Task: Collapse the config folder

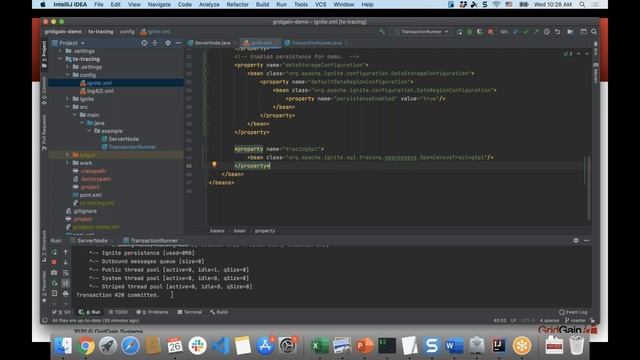Action: 68,75
